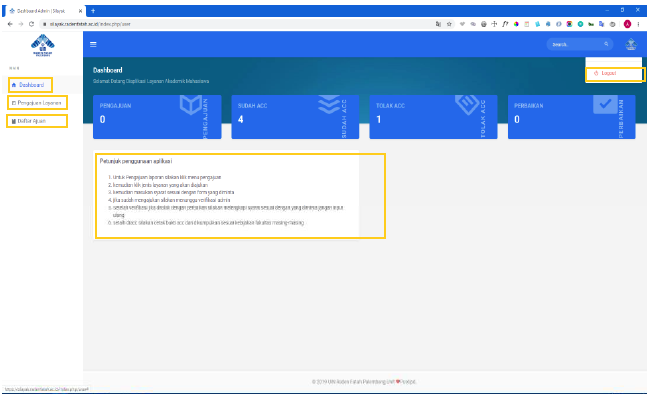Open Pengajuan Layanan menu item
Screen dimensions: 648x394
coord(37,103)
